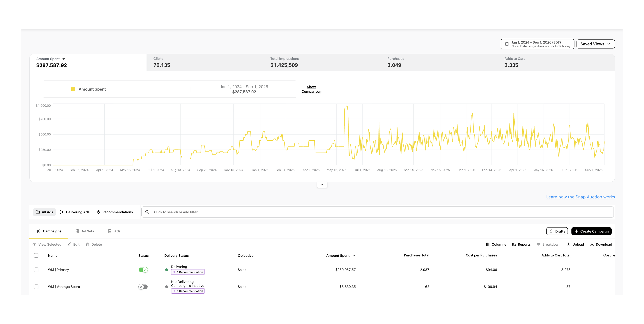644x324 pixels.
Task: Tick the select-all checkbox in table header
Action: (36, 255)
